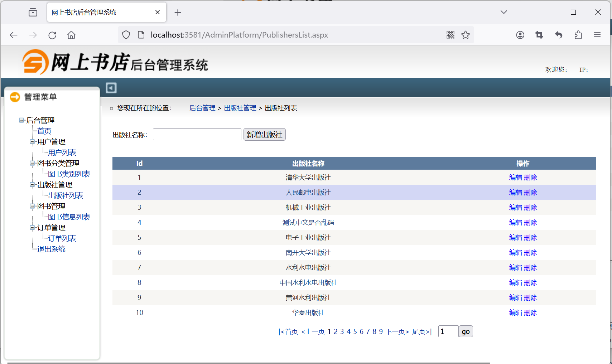Select 订单列表 from the management menu

(62, 238)
